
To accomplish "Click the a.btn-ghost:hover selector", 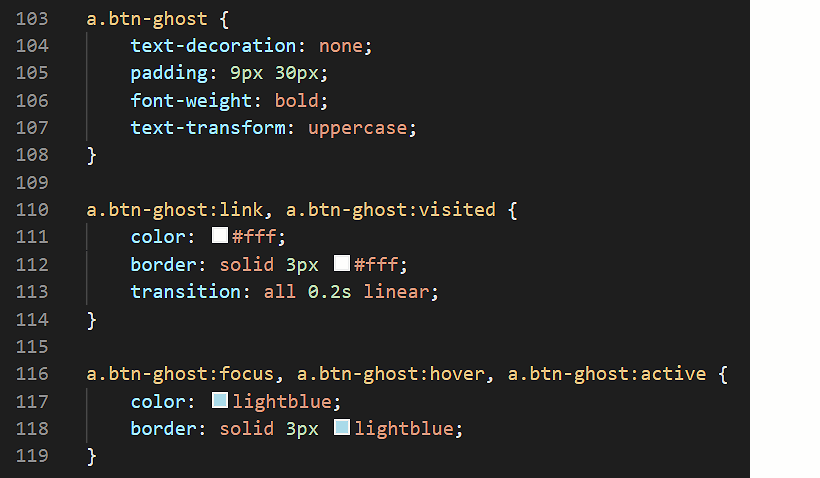I will point(391,374).
